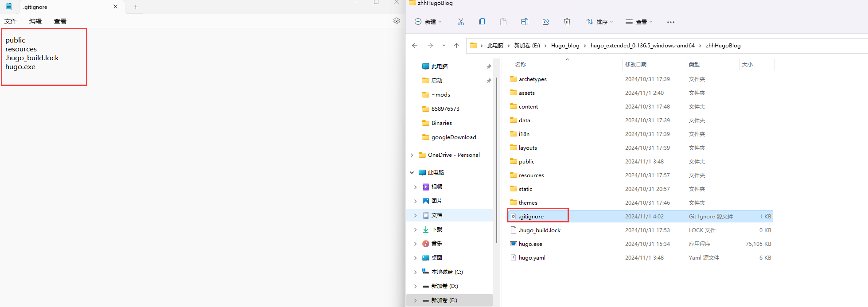
Task: Add a new Notepad tab
Action: (136, 7)
